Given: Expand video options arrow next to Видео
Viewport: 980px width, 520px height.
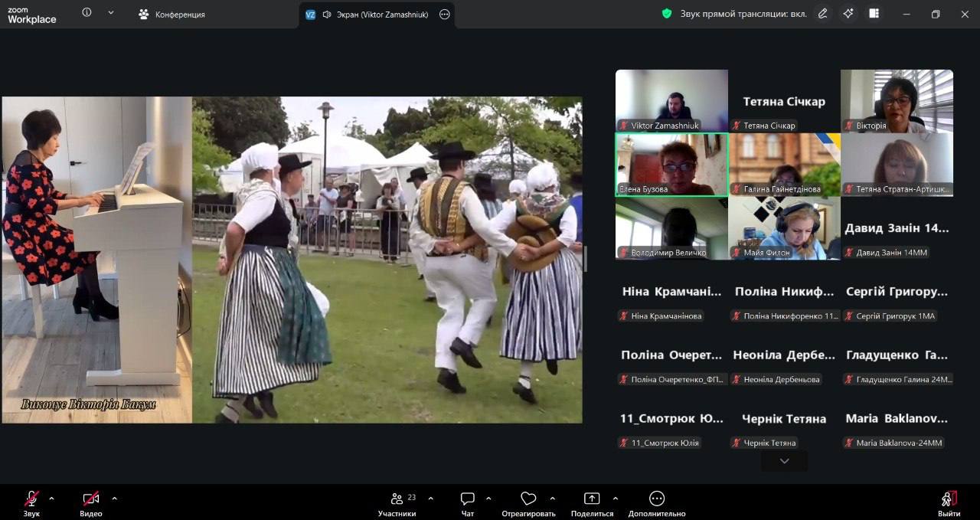Looking at the screenshot, I should [x=114, y=499].
